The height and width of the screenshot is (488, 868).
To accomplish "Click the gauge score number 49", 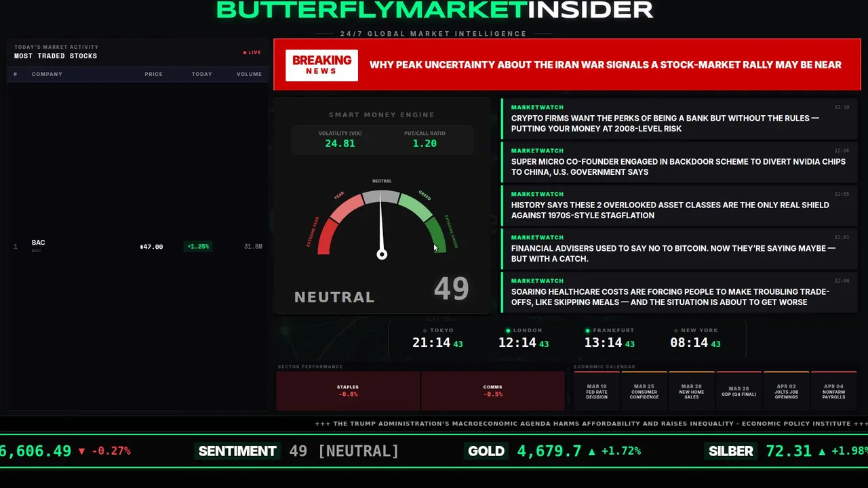I will click(452, 289).
